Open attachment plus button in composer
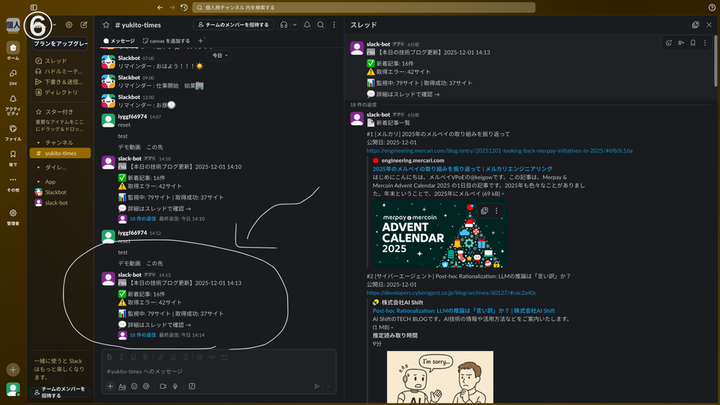This screenshot has width=720, height=405. [x=110, y=386]
